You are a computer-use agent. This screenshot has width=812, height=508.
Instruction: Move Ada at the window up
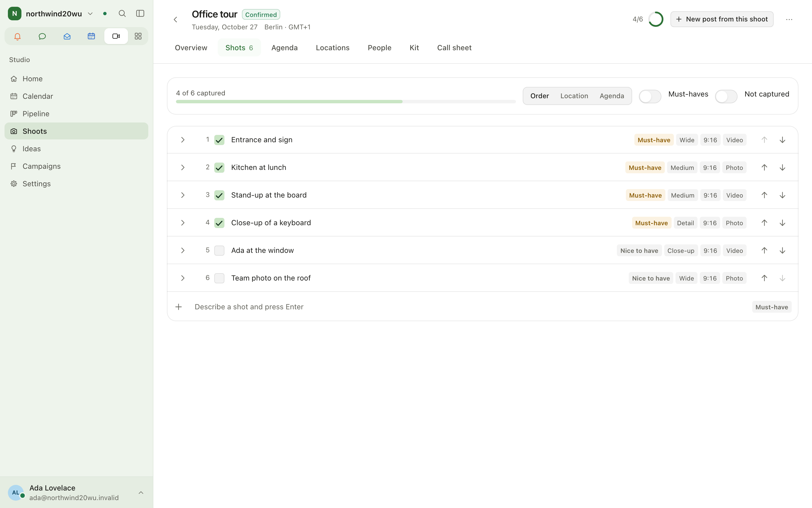coord(764,250)
